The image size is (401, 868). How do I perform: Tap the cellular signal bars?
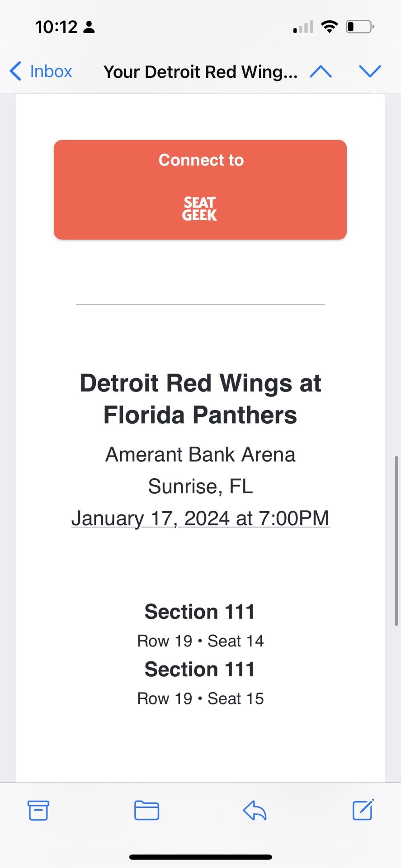[x=303, y=27]
